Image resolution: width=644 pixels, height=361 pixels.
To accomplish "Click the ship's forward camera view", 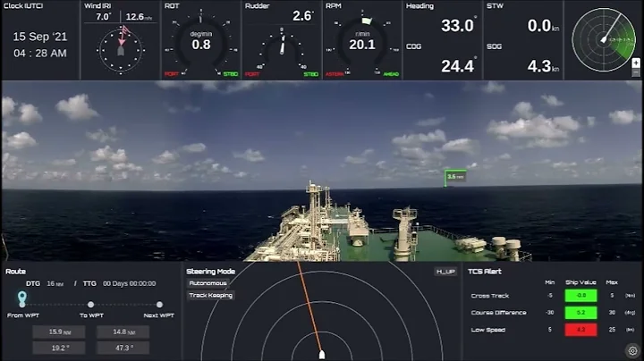I will (x=322, y=171).
